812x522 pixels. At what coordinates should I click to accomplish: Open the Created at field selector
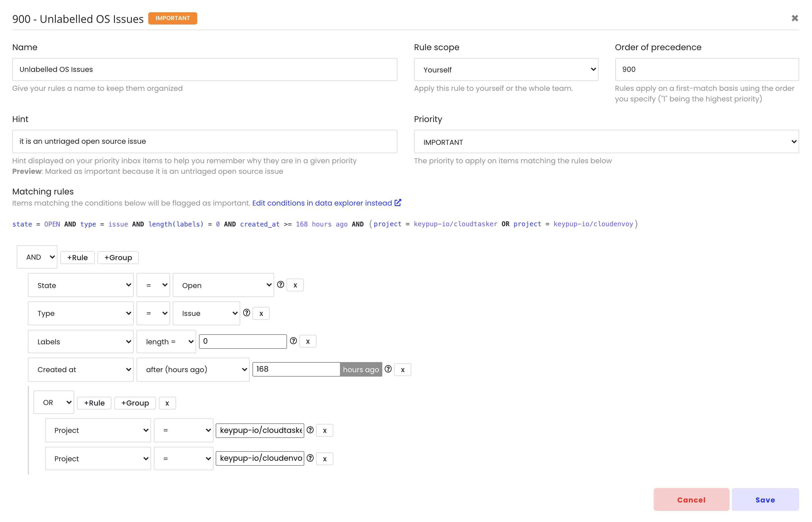click(x=81, y=370)
